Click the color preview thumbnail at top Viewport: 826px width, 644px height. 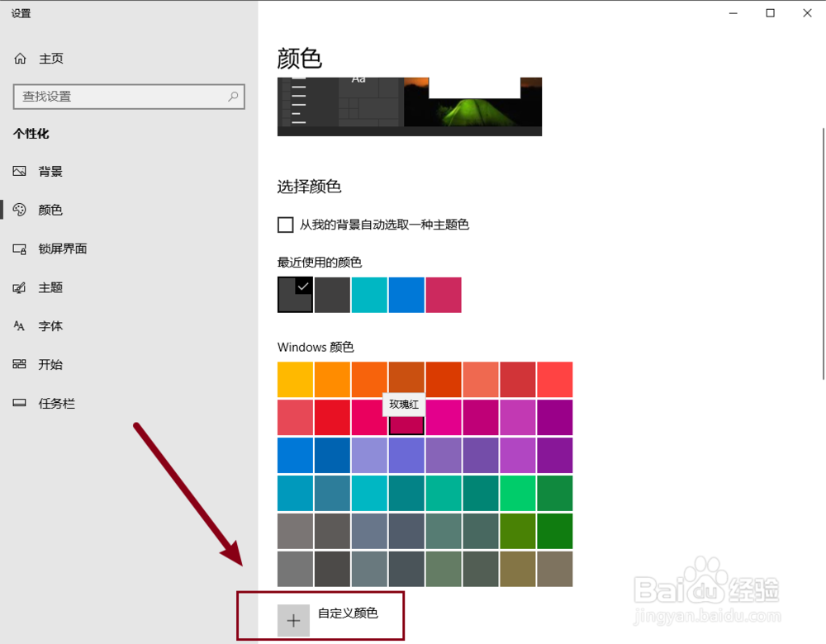(x=410, y=107)
